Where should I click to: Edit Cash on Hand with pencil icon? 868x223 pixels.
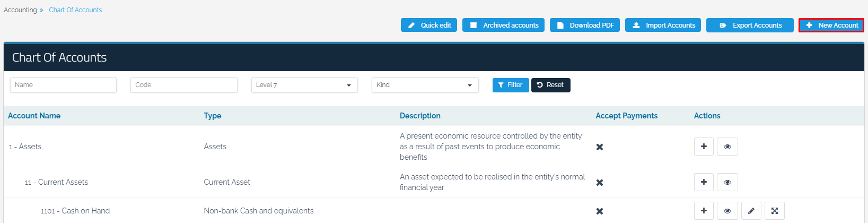point(751,211)
